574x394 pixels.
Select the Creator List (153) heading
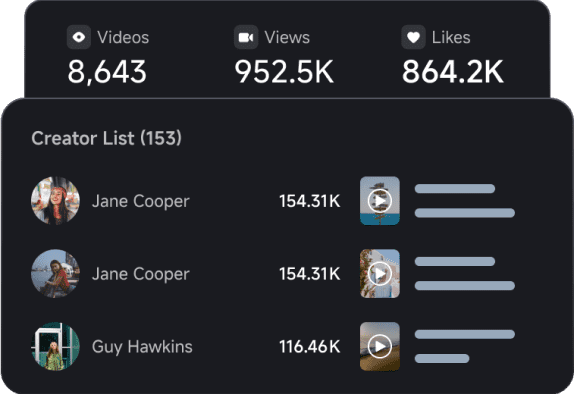[107, 138]
